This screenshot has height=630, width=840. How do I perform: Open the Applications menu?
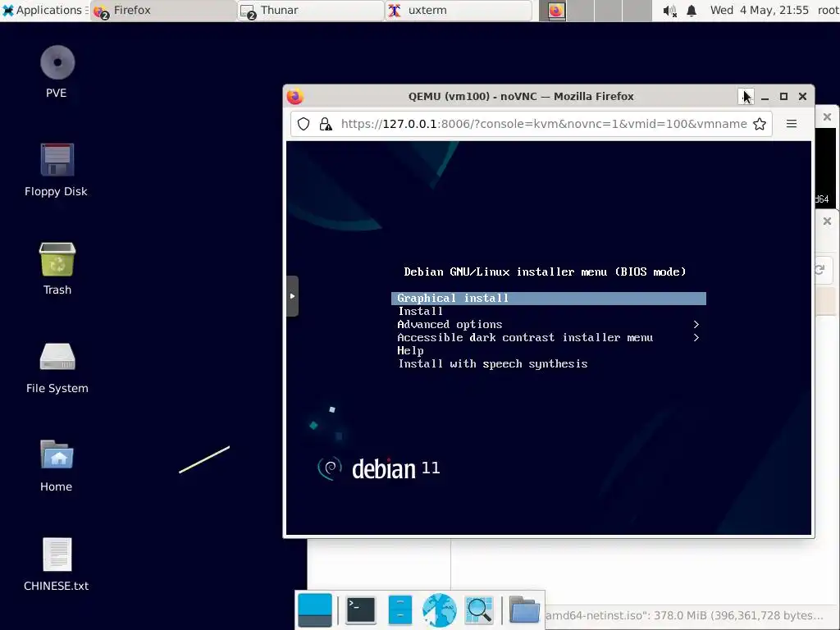pos(44,10)
